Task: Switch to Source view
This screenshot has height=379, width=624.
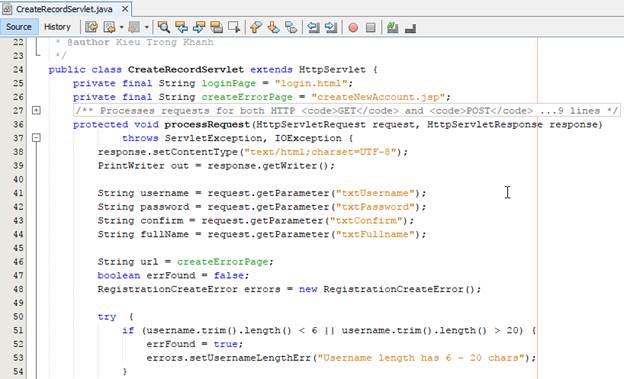Action: tap(19, 27)
